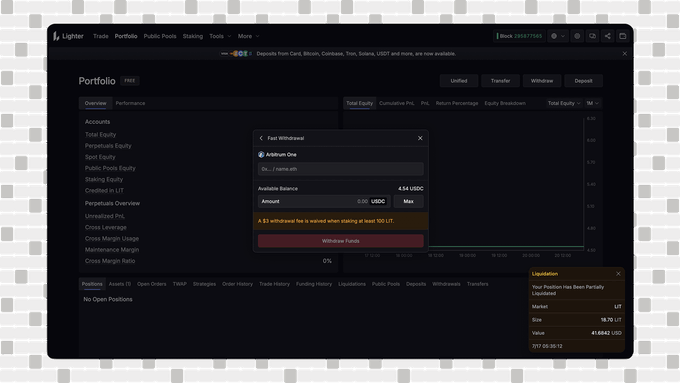The height and width of the screenshot is (383, 680).
Task: Open Staking in the top navigation
Action: pyautogui.click(x=193, y=36)
